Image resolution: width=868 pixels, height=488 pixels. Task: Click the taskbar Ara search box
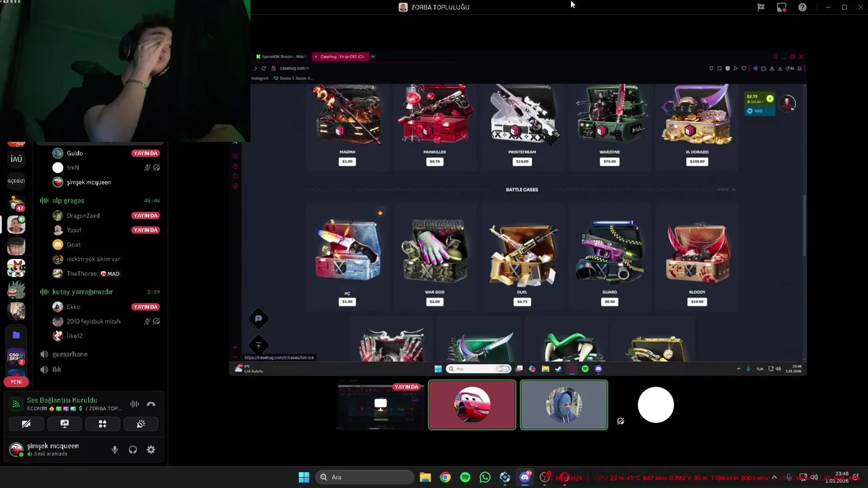pyautogui.click(x=366, y=477)
